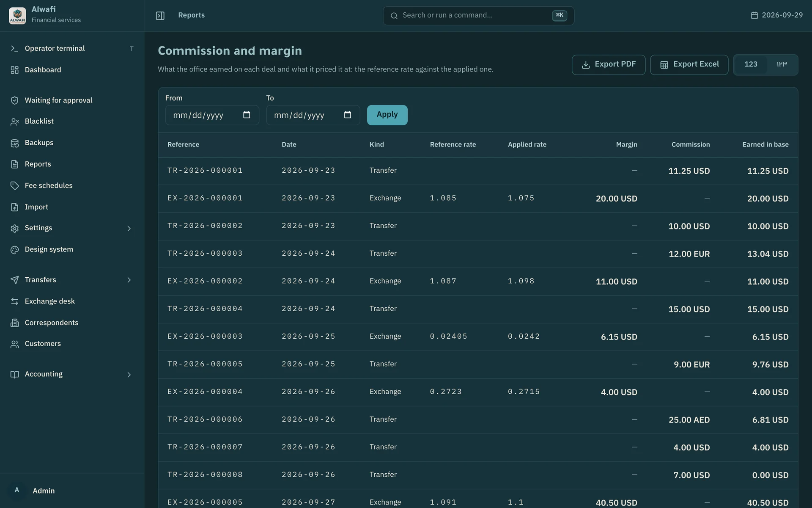Click the Margin column header
812x508 pixels.
pos(626,145)
